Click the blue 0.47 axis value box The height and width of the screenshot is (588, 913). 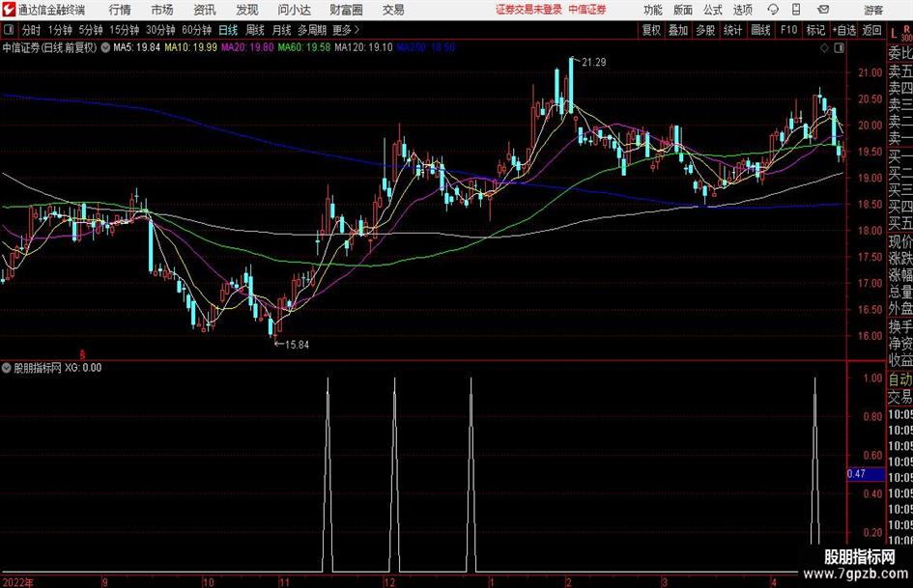coord(866,474)
